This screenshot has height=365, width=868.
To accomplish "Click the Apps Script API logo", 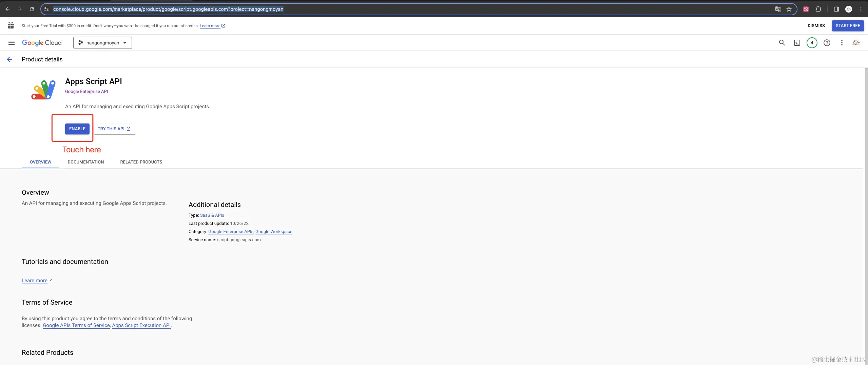I will pyautogui.click(x=43, y=90).
